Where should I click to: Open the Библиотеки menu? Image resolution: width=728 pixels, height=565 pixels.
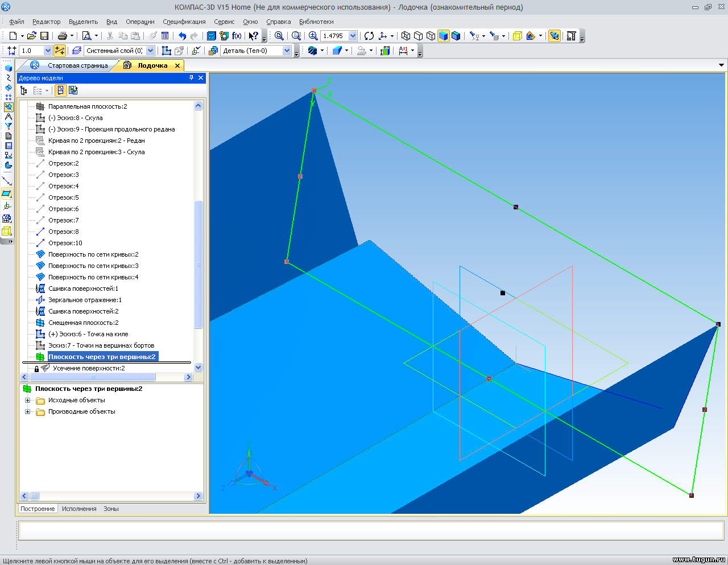(x=316, y=22)
